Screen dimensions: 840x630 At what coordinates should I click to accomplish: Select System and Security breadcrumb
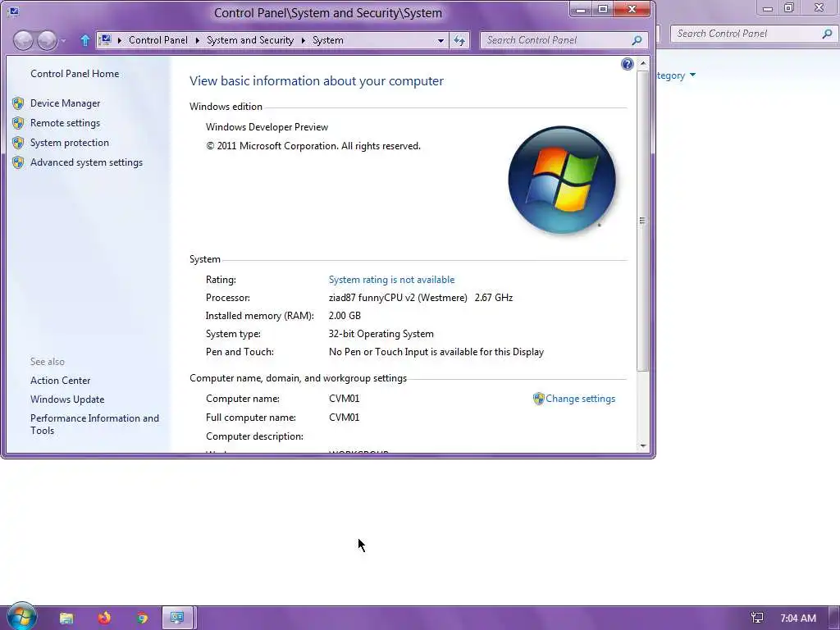point(250,40)
